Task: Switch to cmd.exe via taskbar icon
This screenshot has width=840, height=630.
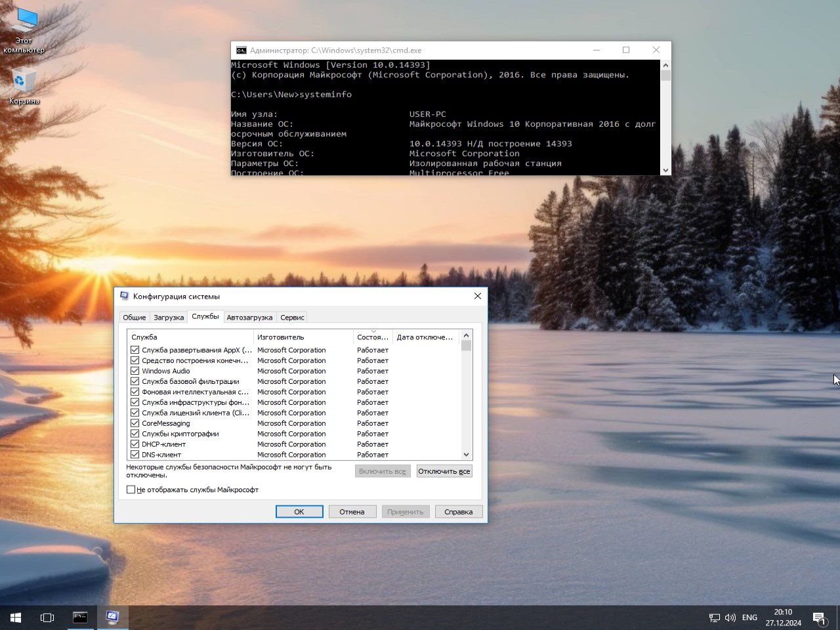Action: [x=80, y=618]
